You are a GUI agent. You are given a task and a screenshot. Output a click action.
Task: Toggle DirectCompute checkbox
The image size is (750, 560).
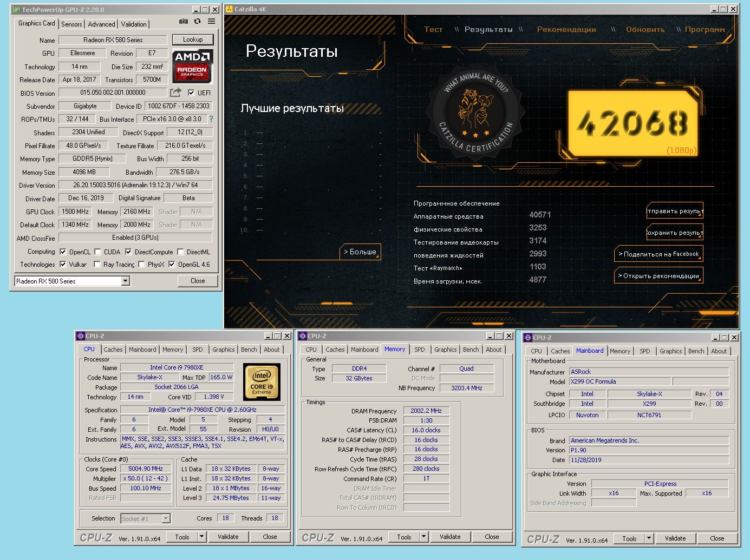128,252
